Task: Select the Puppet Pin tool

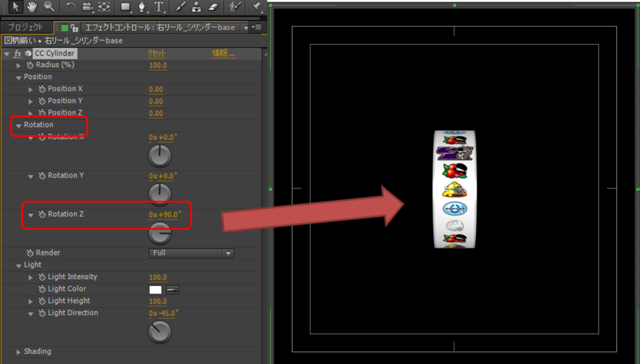Action: pos(256,6)
